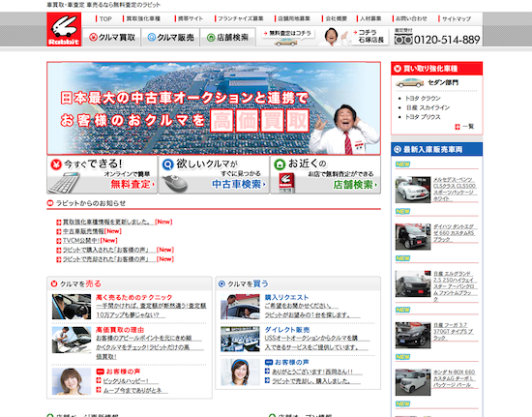Screen dimensions: 532x417
Task: Click the ダイレクト販売 heading link
Action: (287, 330)
